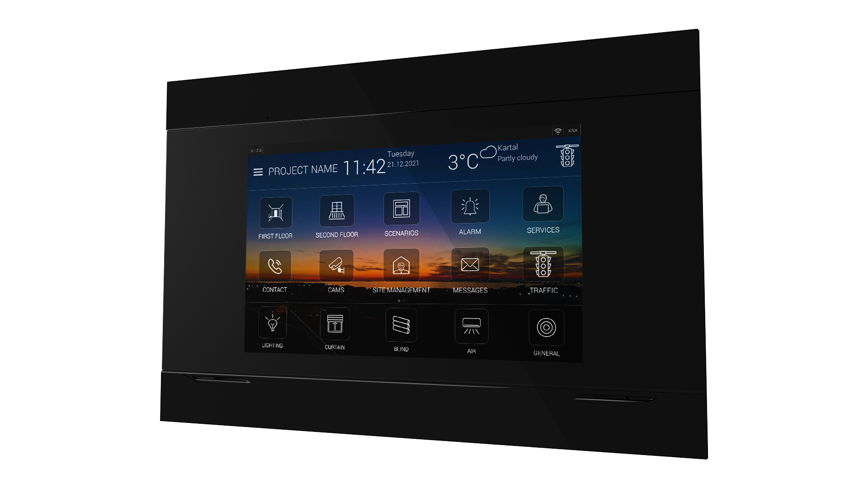Toggle the KNX connection status

[x=572, y=131]
